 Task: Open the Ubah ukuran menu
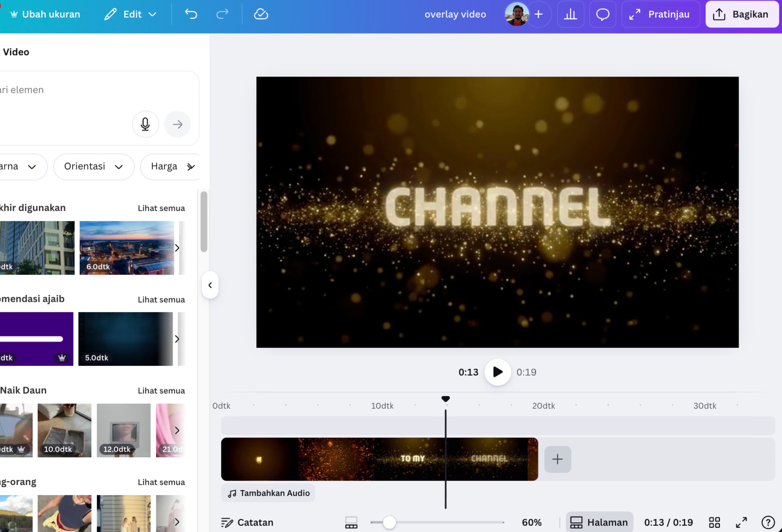point(45,14)
